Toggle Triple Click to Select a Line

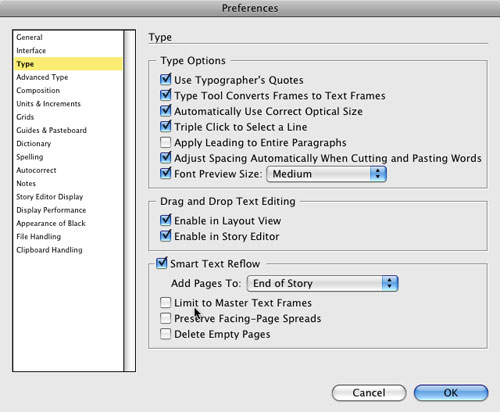point(165,127)
